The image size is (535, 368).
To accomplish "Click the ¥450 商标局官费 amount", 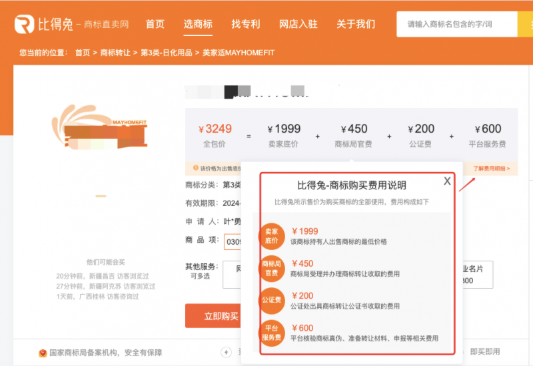I will (354, 129).
